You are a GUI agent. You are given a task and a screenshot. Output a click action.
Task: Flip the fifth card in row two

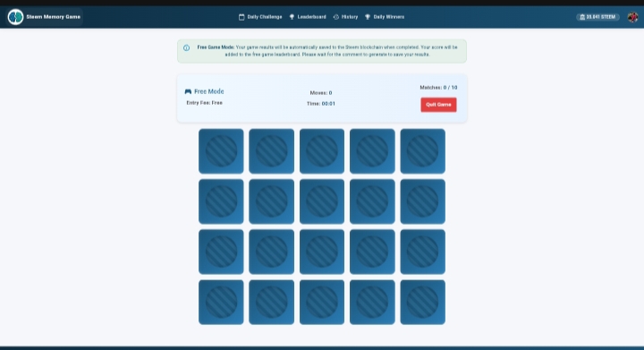pyautogui.click(x=422, y=201)
